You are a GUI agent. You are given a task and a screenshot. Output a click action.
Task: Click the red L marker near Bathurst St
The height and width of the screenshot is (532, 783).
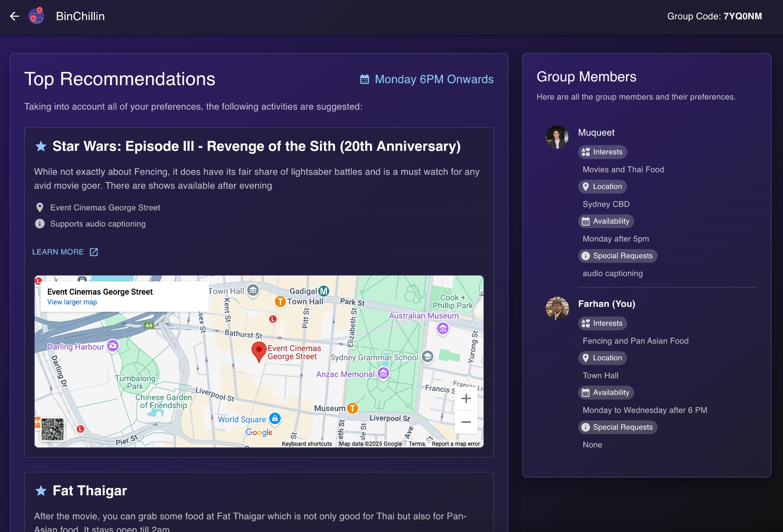click(x=273, y=319)
